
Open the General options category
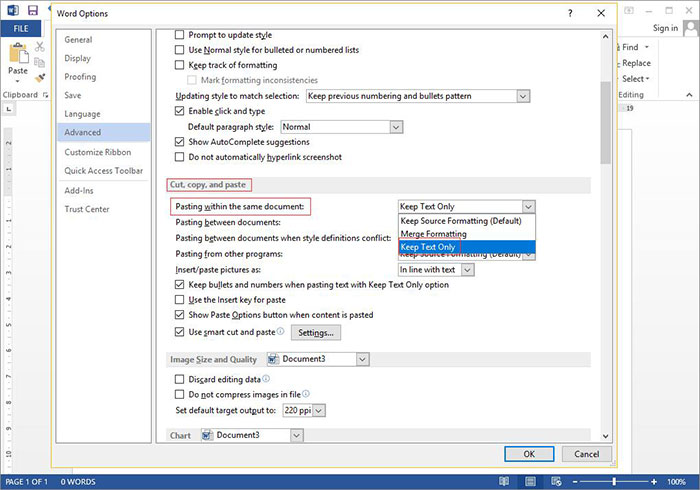click(x=104, y=40)
